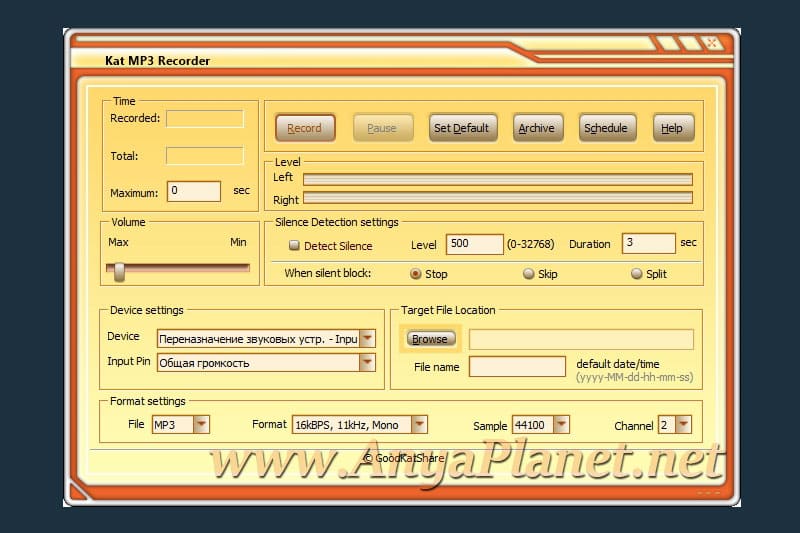Open the Format 16kBPS dropdown

419,424
